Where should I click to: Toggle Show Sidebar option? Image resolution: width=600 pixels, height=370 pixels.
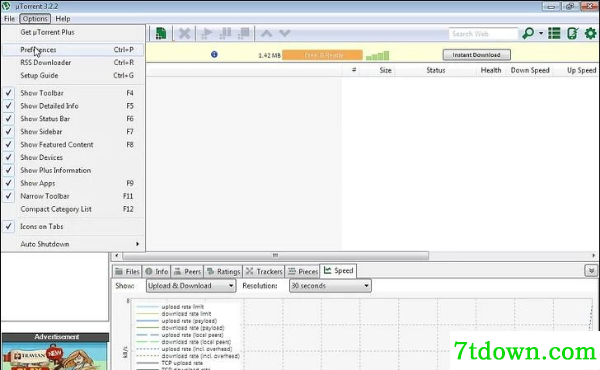[x=73, y=132]
